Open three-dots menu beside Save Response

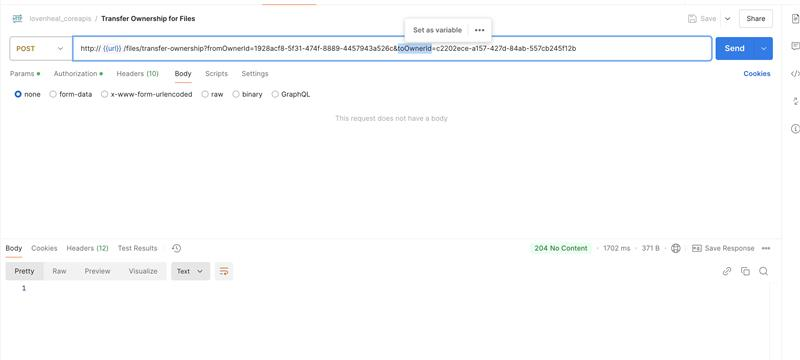coord(766,248)
